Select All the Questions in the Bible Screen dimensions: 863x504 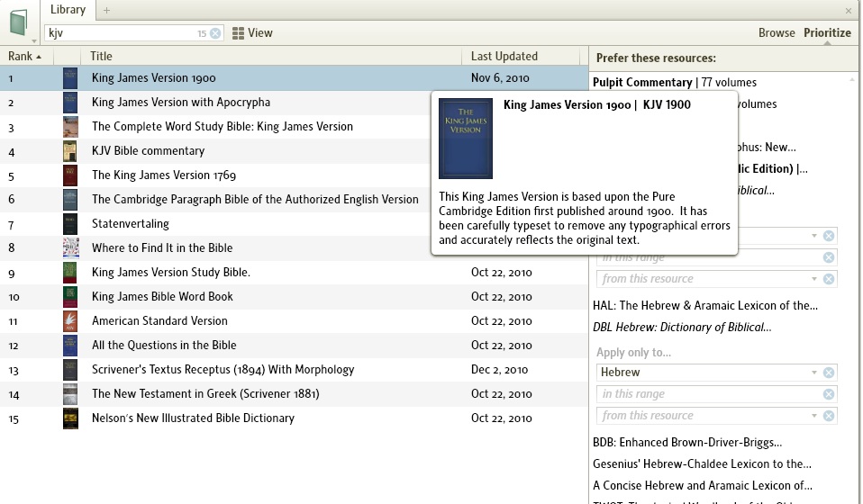[x=164, y=346]
